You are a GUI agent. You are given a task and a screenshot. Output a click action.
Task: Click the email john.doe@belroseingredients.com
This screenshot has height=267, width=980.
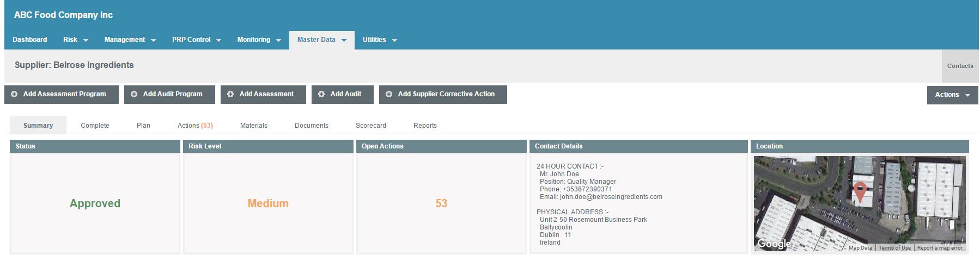[611, 197]
